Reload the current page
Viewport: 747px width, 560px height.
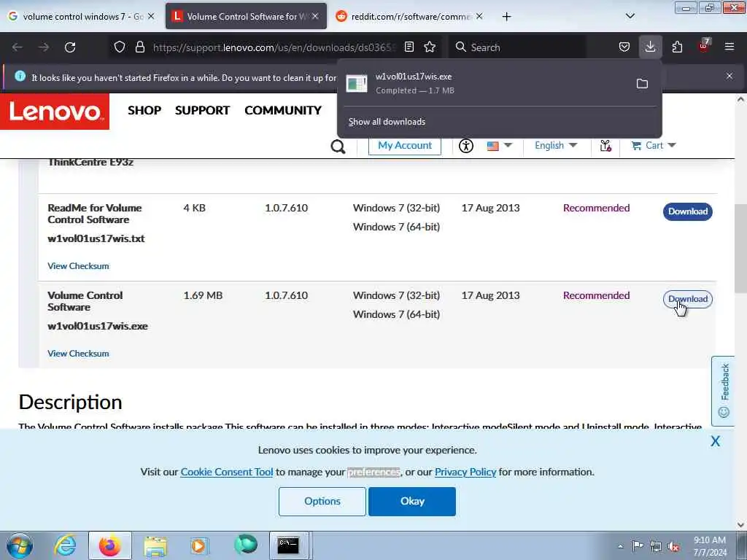(x=70, y=47)
